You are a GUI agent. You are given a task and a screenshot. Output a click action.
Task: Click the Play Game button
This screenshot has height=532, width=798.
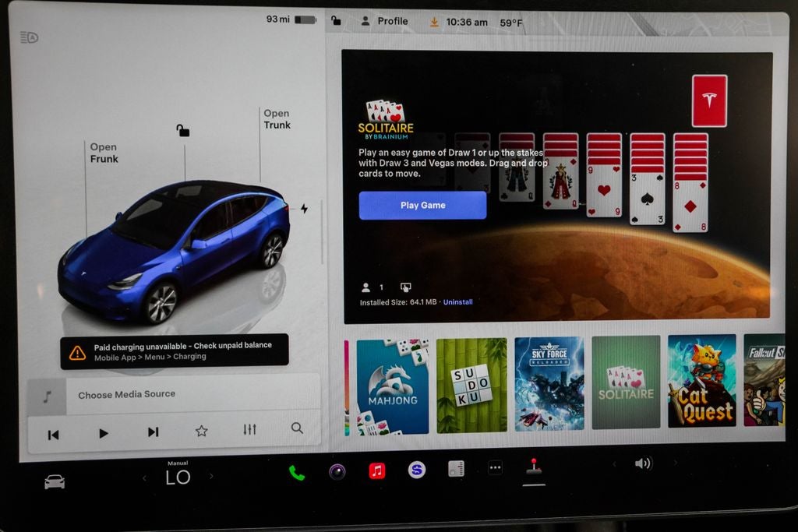(422, 206)
